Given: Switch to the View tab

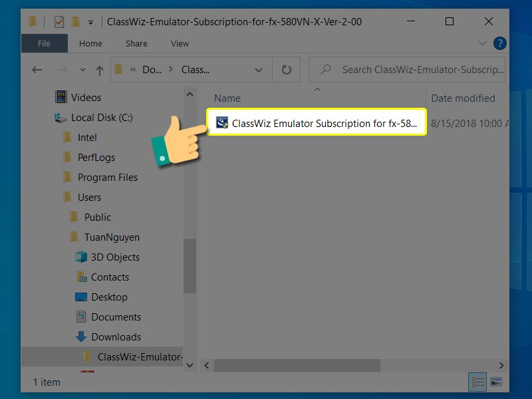Looking at the screenshot, I should 180,43.
